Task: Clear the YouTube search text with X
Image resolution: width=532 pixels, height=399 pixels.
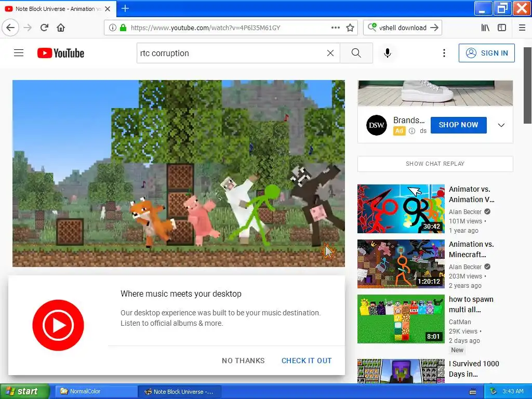Action: tap(330, 53)
